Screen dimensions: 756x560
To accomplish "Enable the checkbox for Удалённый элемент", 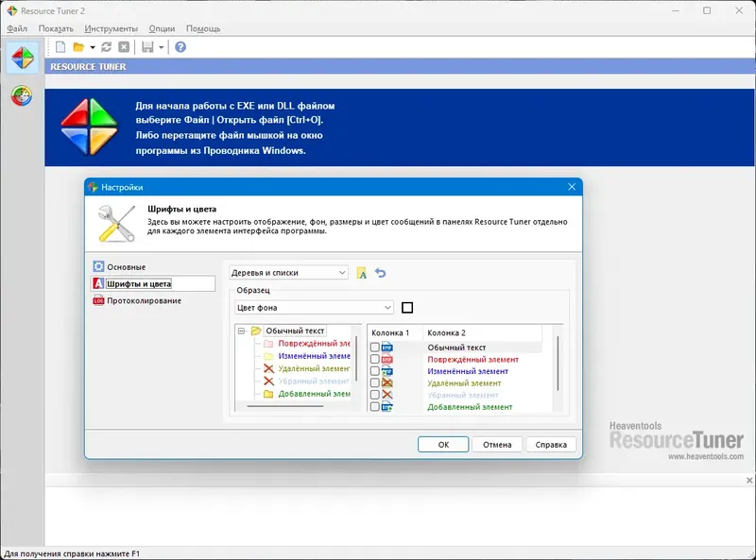I will point(374,382).
